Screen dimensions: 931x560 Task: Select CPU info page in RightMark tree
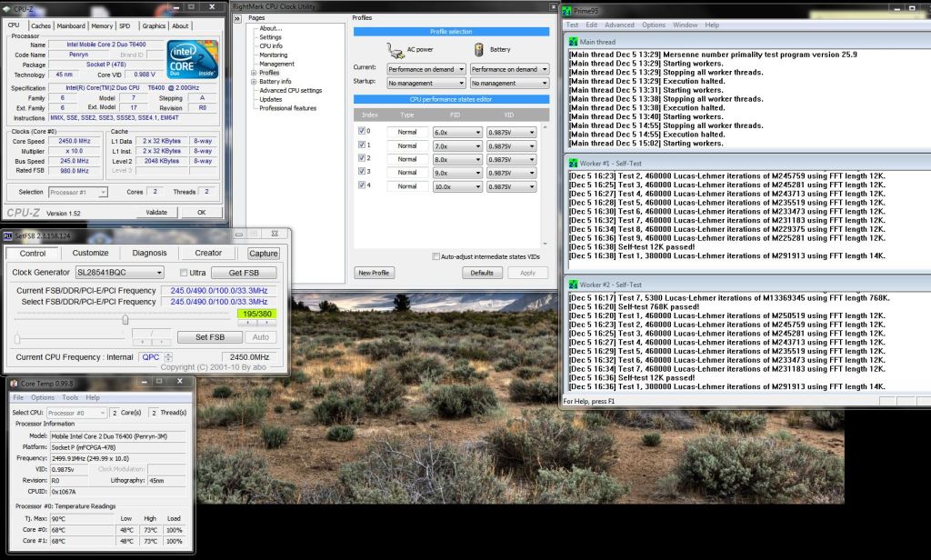point(271,45)
